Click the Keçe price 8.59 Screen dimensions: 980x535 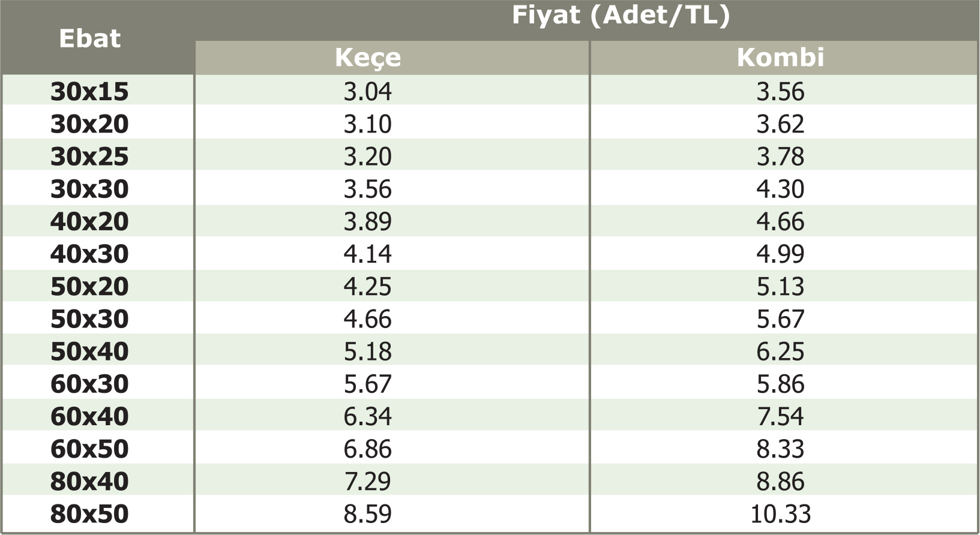pos(368,514)
